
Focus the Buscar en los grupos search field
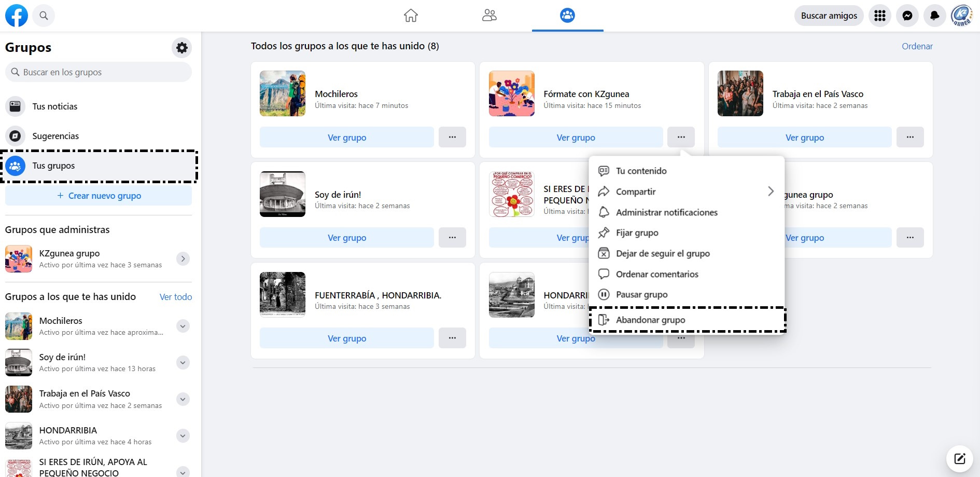[x=99, y=72]
